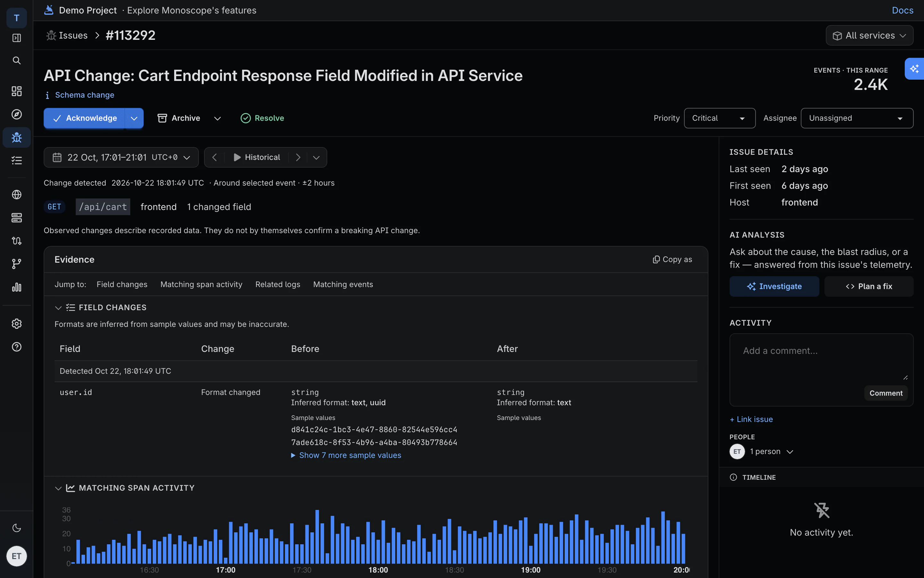
Task: Click the Archive button
Action: 179,118
